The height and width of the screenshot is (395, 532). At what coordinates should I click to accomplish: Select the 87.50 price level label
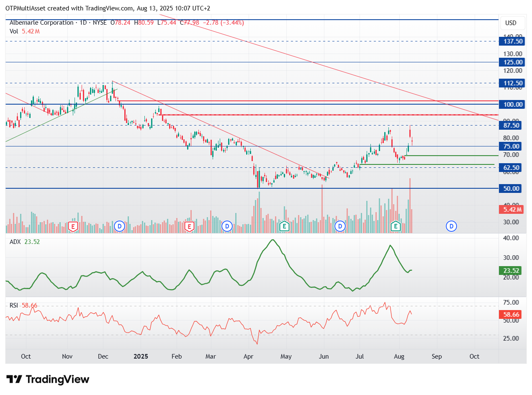coord(512,125)
